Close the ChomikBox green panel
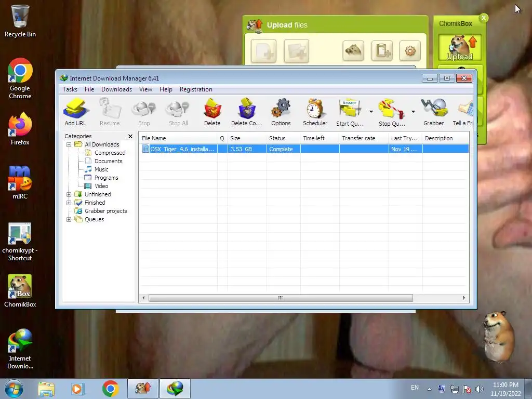The image size is (532, 399). click(x=484, y=18)
